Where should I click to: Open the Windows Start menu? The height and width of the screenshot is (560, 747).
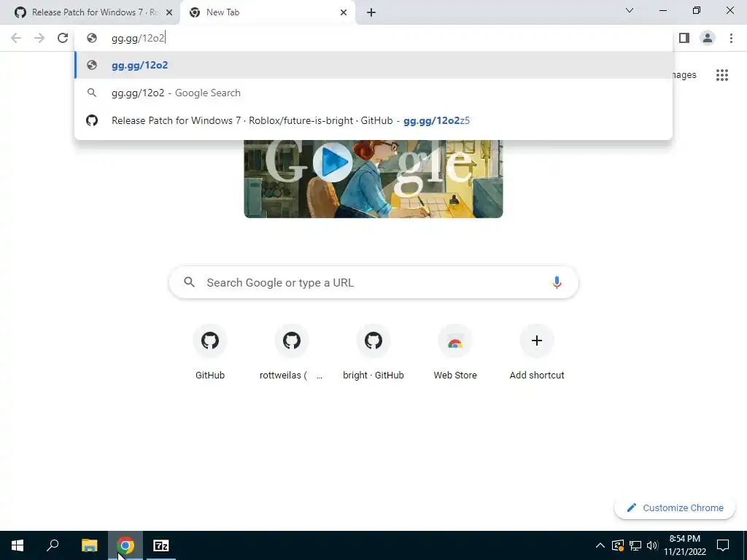point(18,545)
